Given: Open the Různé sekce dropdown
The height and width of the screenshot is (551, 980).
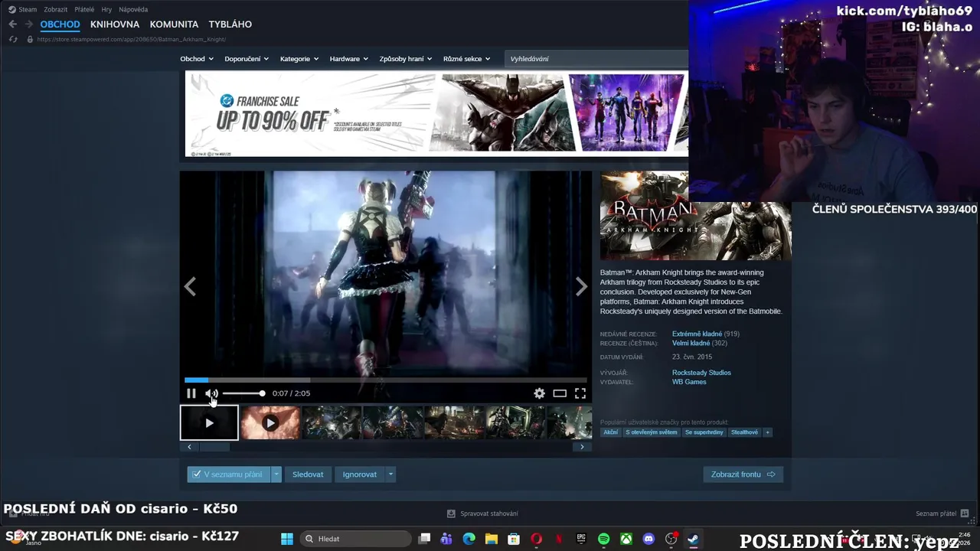Looking at the screenshot, I should click(x=466, y=59).
